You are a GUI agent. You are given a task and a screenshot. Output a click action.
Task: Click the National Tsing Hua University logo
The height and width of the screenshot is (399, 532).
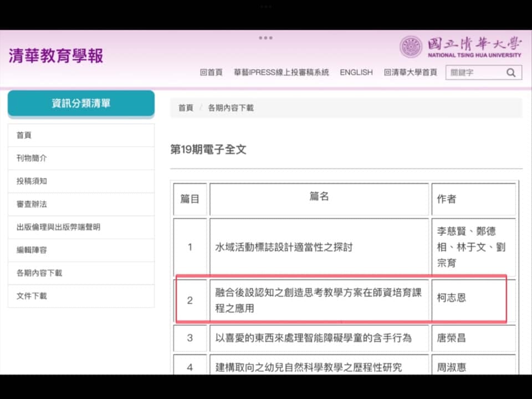[461, 47]
